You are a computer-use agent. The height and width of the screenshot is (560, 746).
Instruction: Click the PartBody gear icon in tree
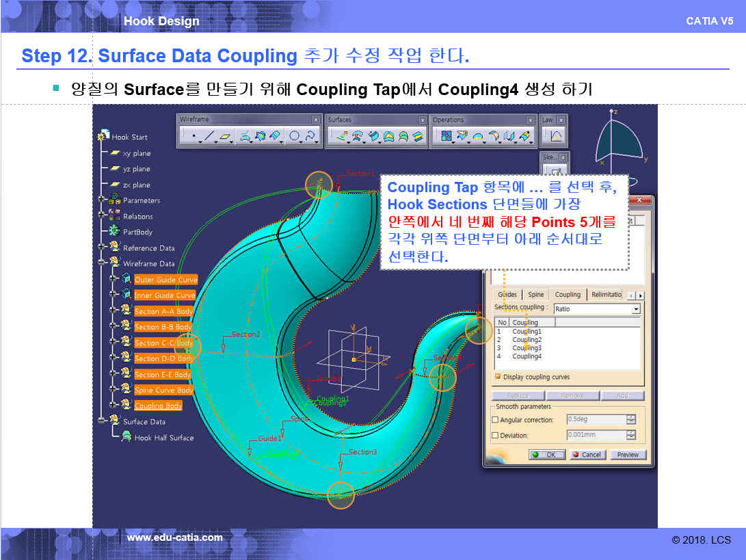(x=114, y=232)
